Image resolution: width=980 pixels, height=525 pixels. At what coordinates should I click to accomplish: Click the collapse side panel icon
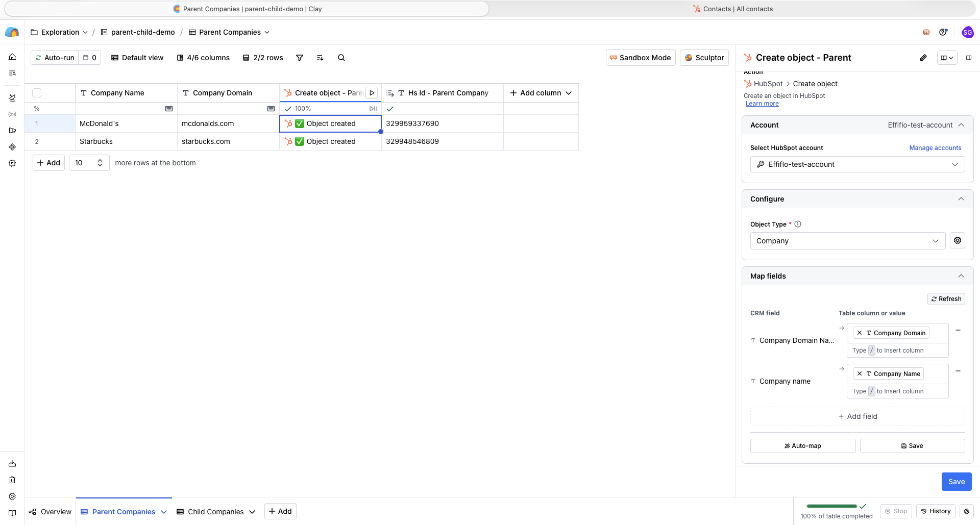(969, 58)
